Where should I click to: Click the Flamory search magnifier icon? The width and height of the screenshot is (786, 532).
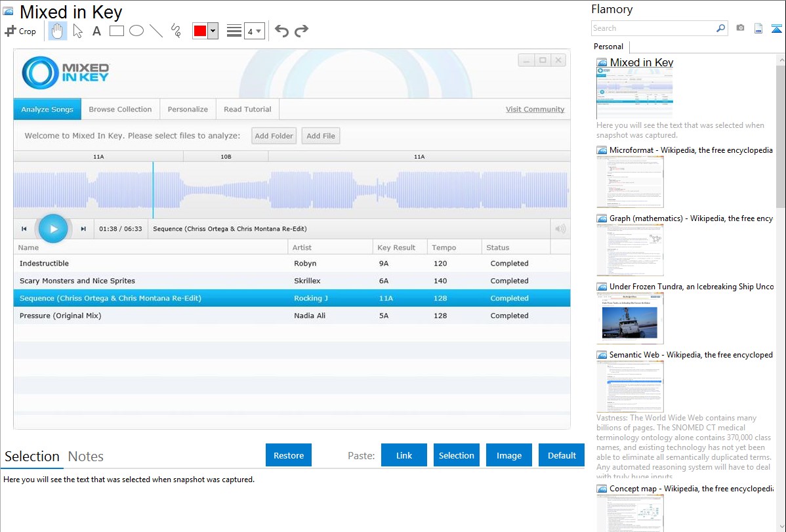click(721, 28)
